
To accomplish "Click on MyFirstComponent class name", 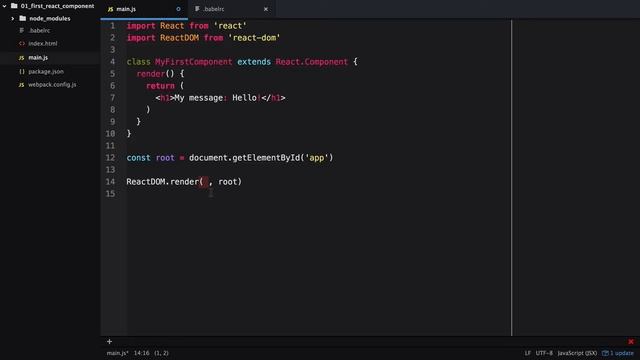I will 193,62.
